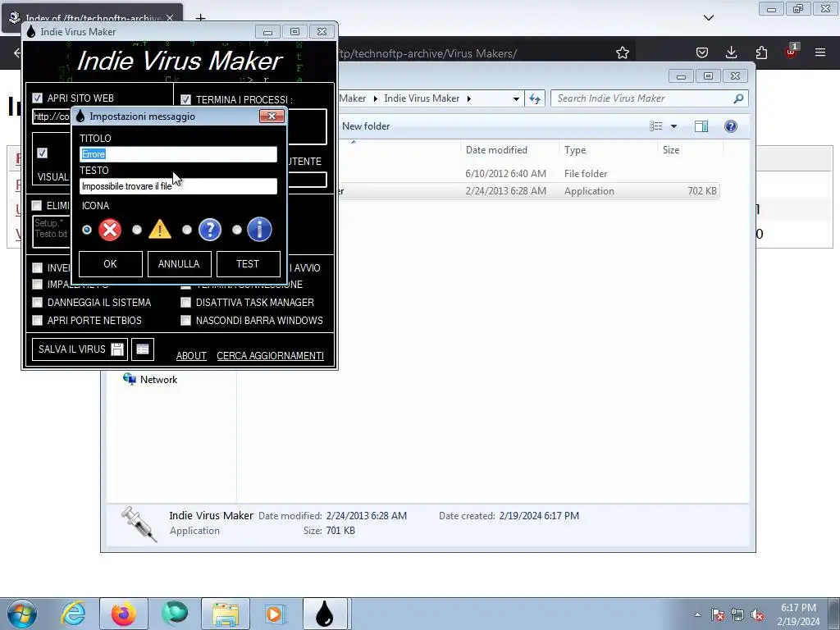Open the Firefox extensions puzzle icon
The width and height of the screenshot is (840, 630).
pyautogui.click(x=761, y=52)
